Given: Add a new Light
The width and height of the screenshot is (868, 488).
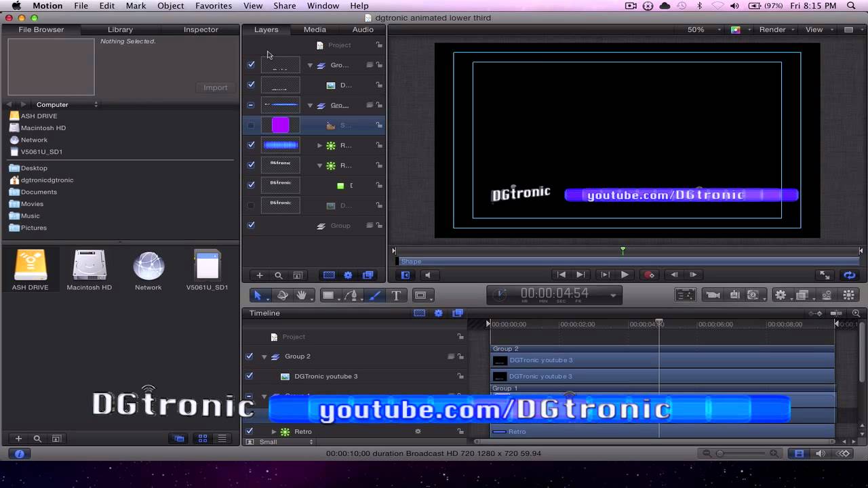Looking at the screenshot, I should (734, 295).
